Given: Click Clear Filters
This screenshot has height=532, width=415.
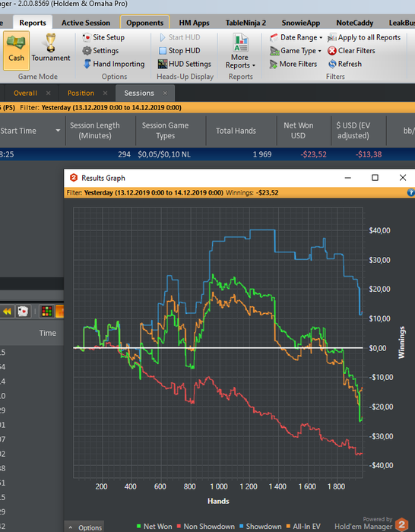Looking at the screenshot, I should [352, 51].
